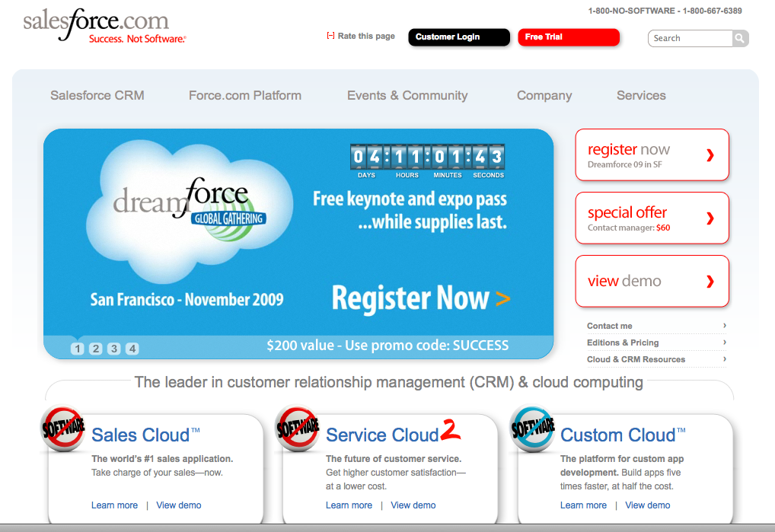
Task: Show banner slide 1
Action: click(77, 349)
